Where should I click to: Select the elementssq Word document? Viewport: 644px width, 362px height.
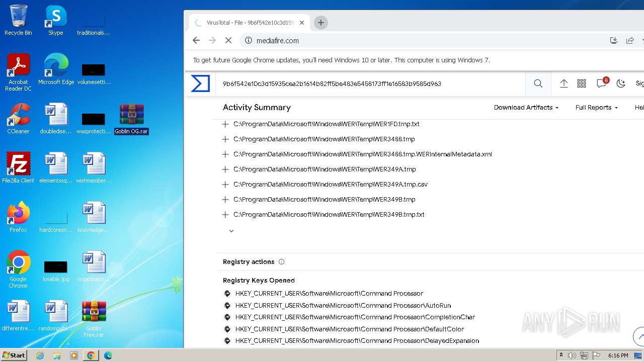56,168
